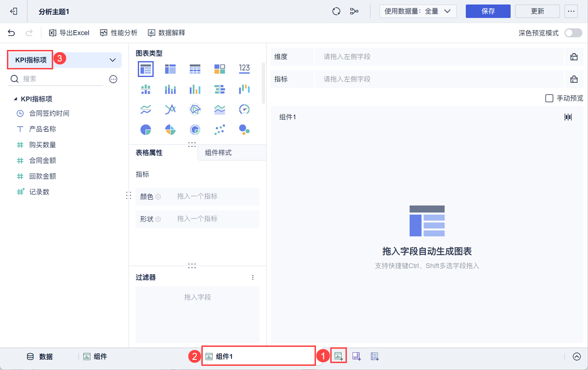Image resolution: width=588 pixels, height=370 pixels.
Task: Select the grouped table chart type
Action: click(x=145, y=69)
